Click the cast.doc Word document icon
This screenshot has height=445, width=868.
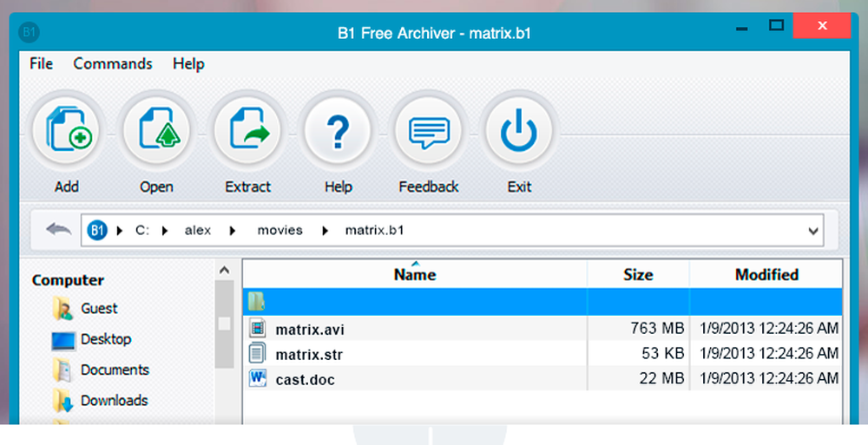[258, 378]
